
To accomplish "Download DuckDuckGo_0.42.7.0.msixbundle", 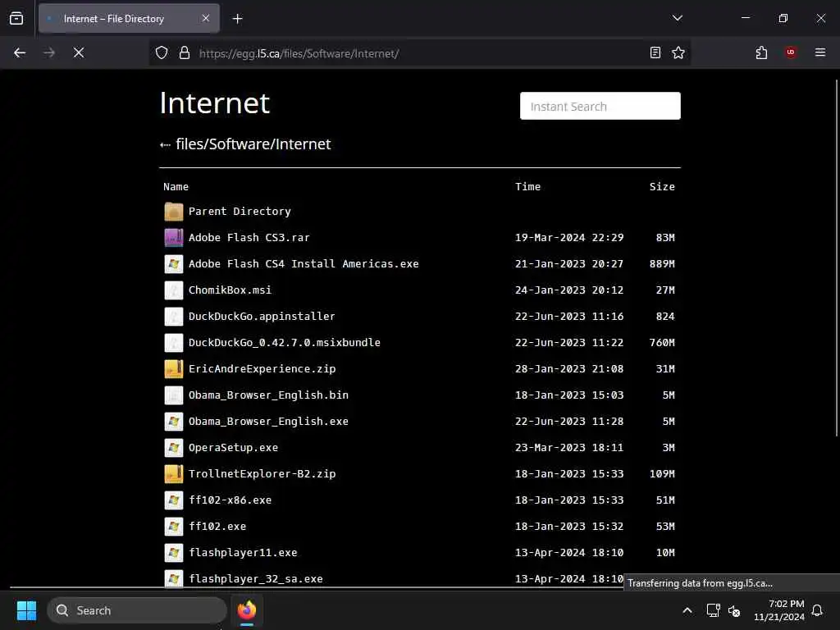I will coord(285,342).
